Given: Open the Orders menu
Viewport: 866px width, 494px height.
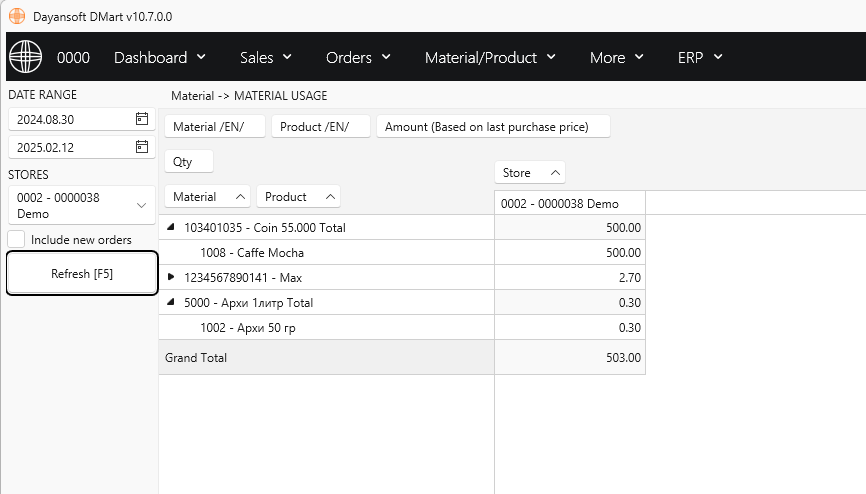Looking at the screenshot, I should coord(358,57).
